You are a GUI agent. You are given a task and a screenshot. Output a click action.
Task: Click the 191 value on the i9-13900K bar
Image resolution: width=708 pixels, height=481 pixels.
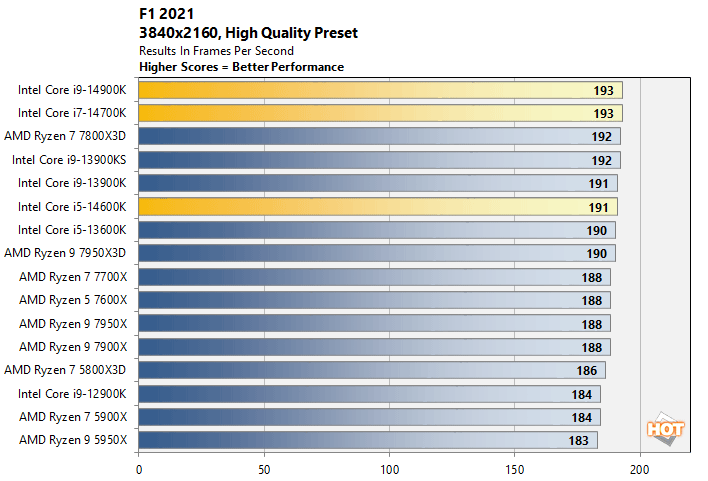tap(598, 184)
